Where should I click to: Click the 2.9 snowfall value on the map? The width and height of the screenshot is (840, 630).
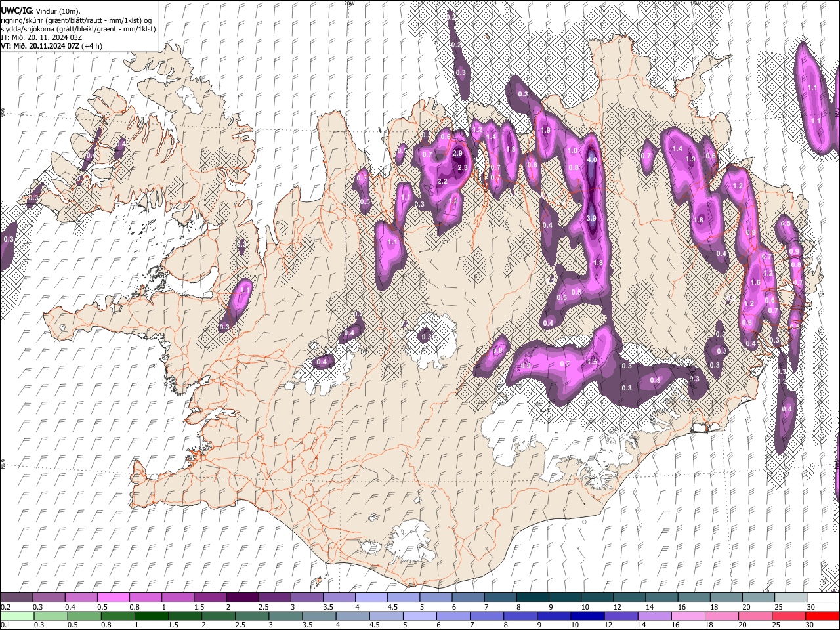[x=458, y=153]
